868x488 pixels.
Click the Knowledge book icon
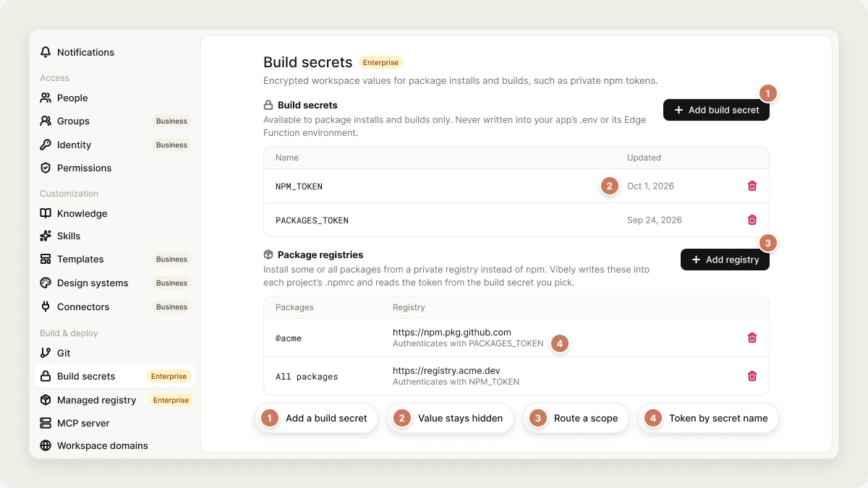pyautogui.click(x=46, y=213)
